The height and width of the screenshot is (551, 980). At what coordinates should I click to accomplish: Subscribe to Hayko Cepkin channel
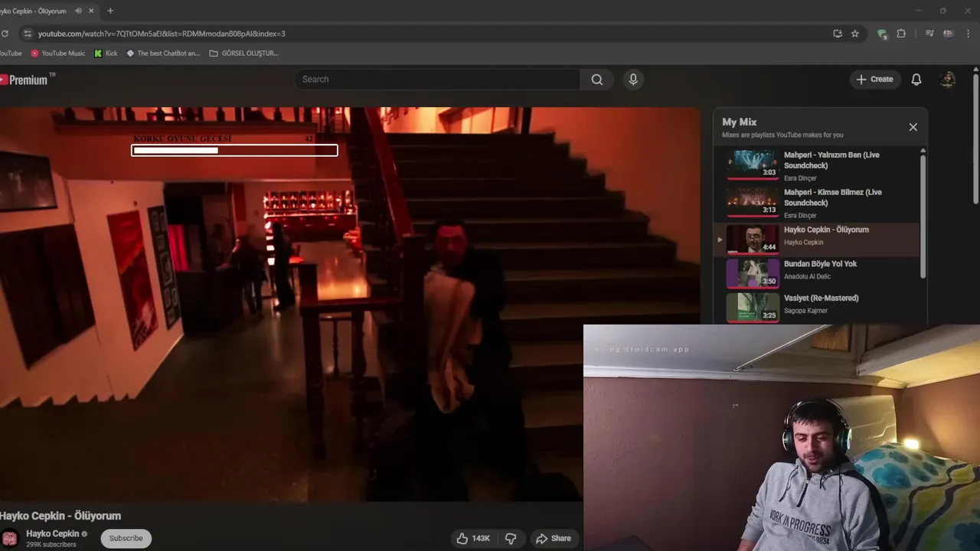[x=126, y=539]
